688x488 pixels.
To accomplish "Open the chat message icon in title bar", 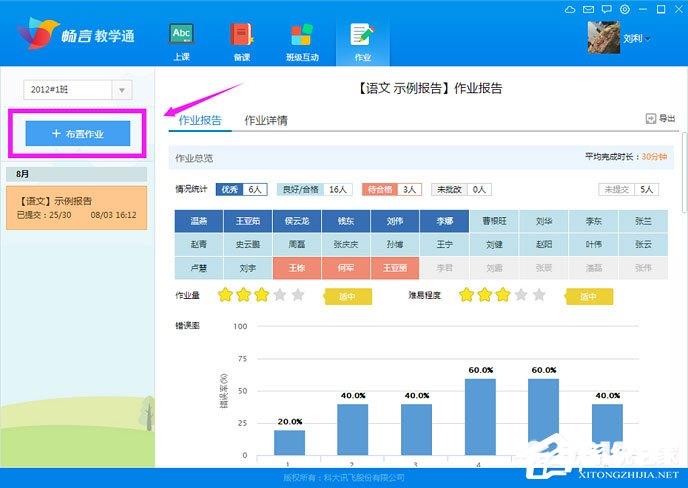I will (x=607, y=10).
